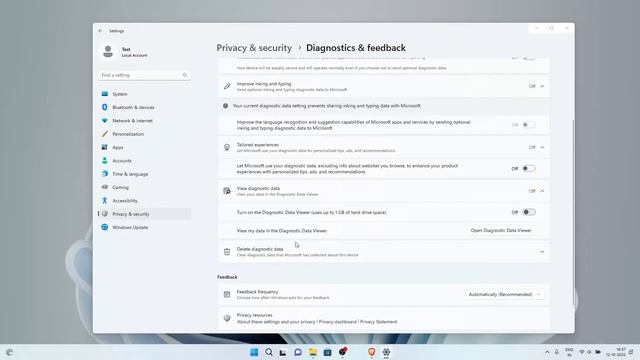Screen dimensions: 640x360
Task: Collapse the Tailored experiences section
Action: coord(542,147)
